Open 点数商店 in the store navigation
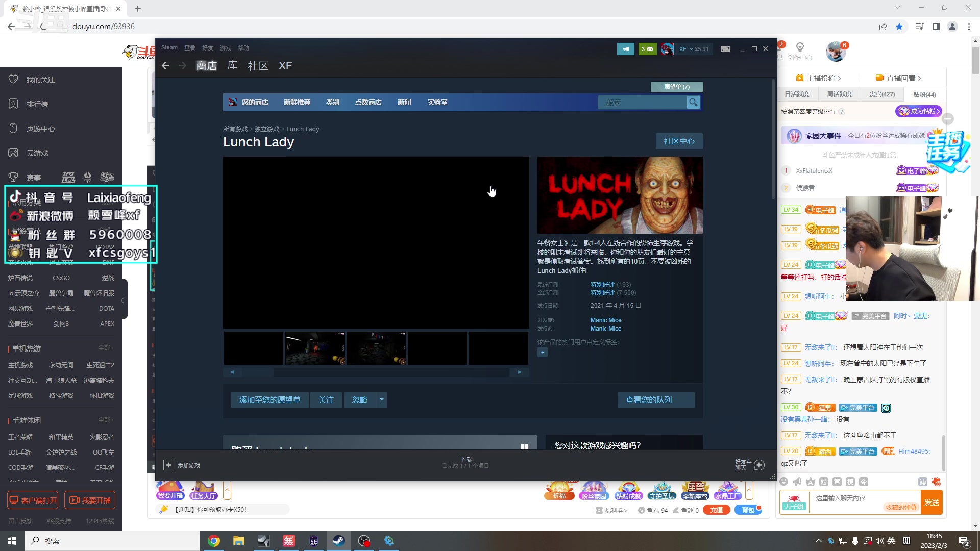This screenshot has width=980, height=551. (x=368, y=102)
